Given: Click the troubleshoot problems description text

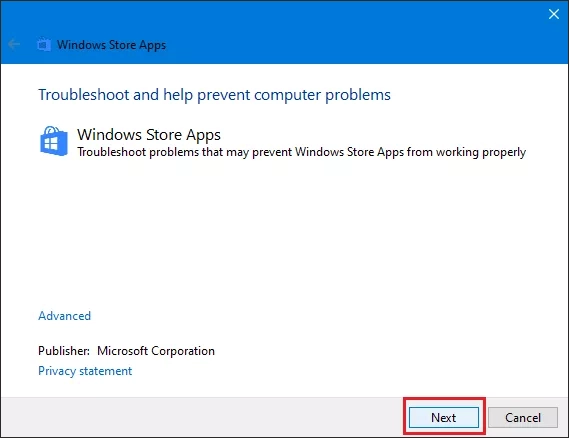Looking at the screenshot, I should [x=302, y=152].
